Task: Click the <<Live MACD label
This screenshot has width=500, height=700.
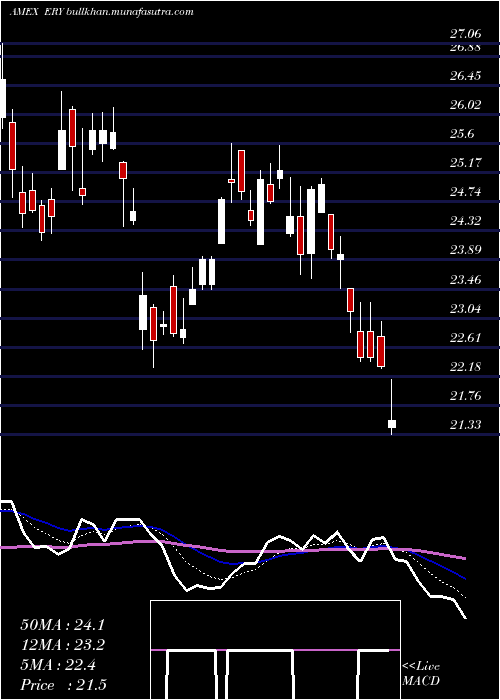Action: [421, 674]
